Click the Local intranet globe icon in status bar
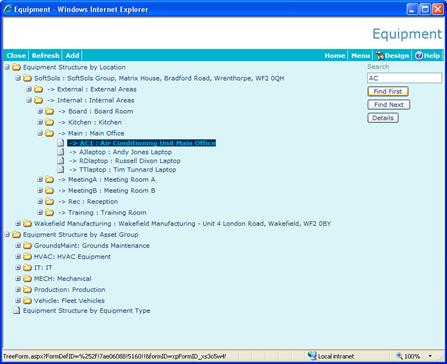The height and width of the screenshot is (364, 447). 312,356
